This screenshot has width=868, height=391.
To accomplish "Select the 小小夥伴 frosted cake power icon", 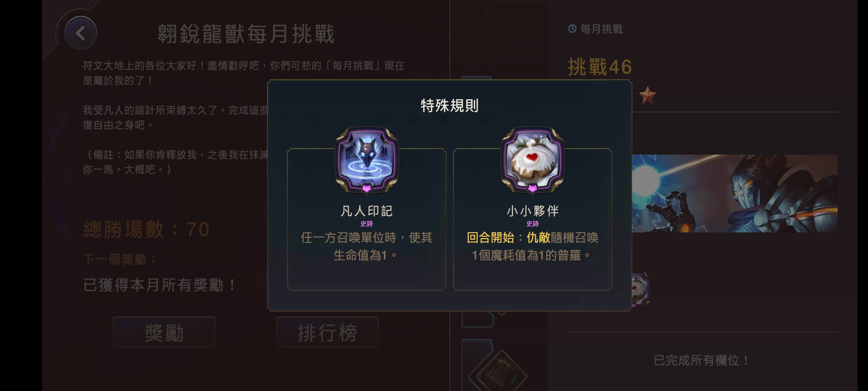I will pos(532,159).
